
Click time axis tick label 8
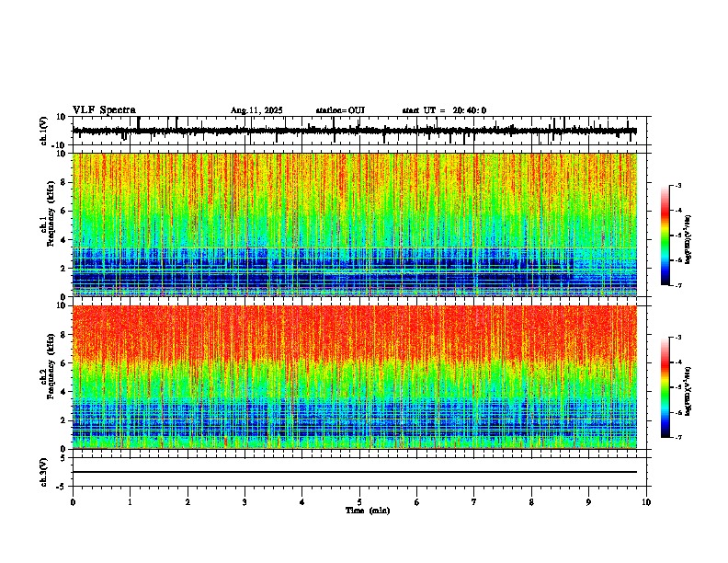tap(531, 502)
